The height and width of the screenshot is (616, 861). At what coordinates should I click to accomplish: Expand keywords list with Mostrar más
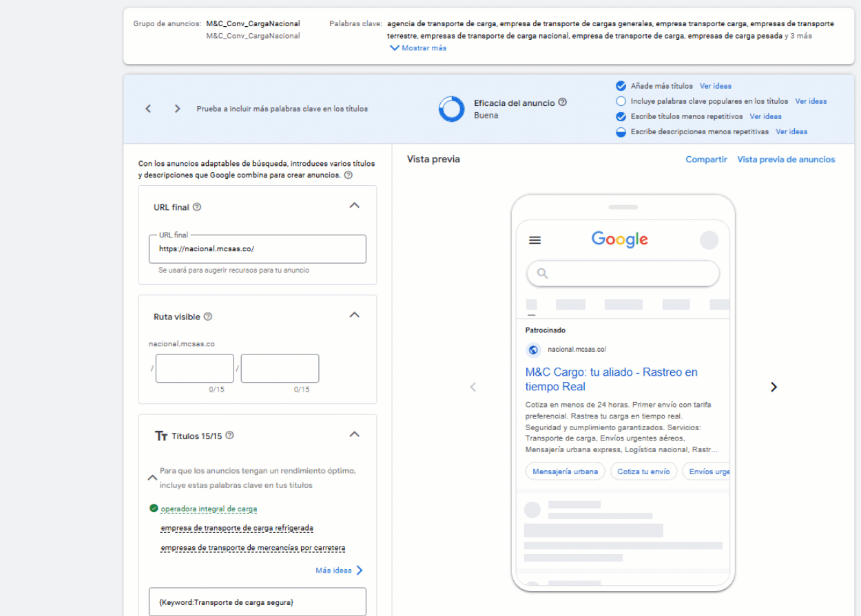click(418, 48)
